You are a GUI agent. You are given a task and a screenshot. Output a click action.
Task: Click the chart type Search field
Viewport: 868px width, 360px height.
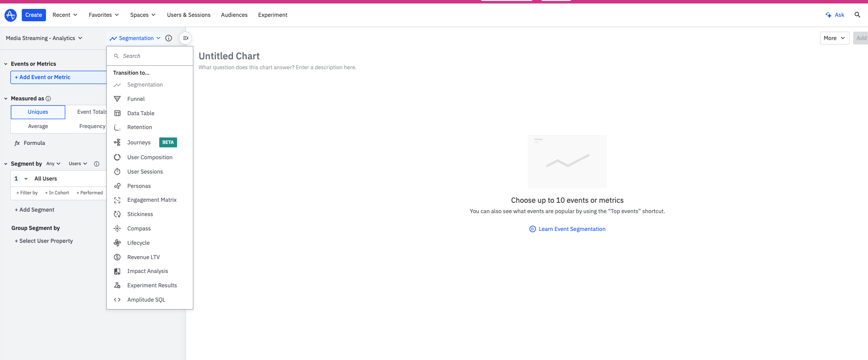[x=150, y=56]
